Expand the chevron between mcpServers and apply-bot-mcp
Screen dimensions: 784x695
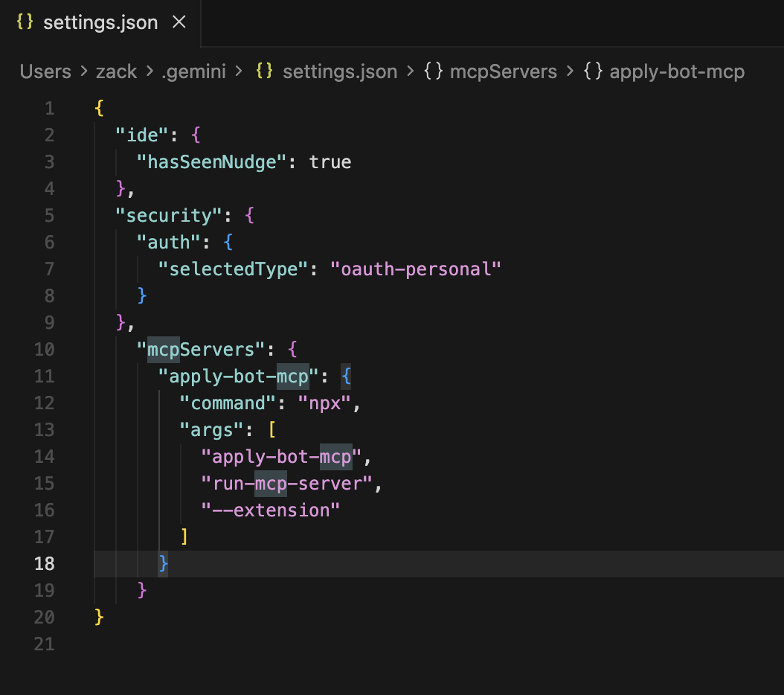pos(571,71)
